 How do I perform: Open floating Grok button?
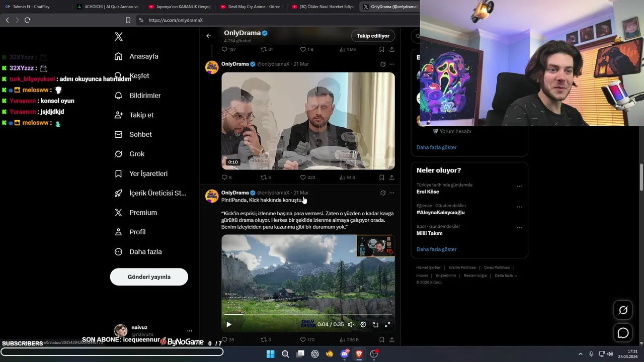(623, 310)
